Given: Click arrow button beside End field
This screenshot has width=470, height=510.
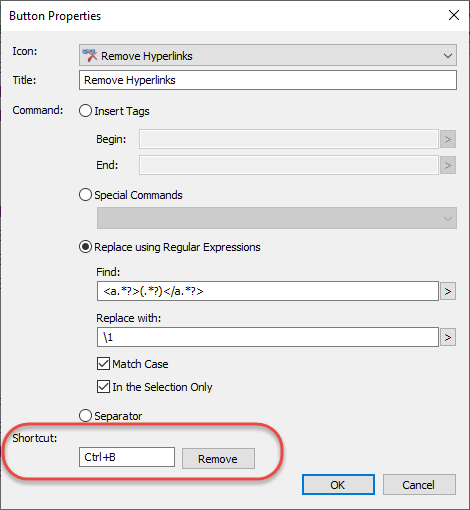Looking at the screenshot, I should [x=448, y=165].
